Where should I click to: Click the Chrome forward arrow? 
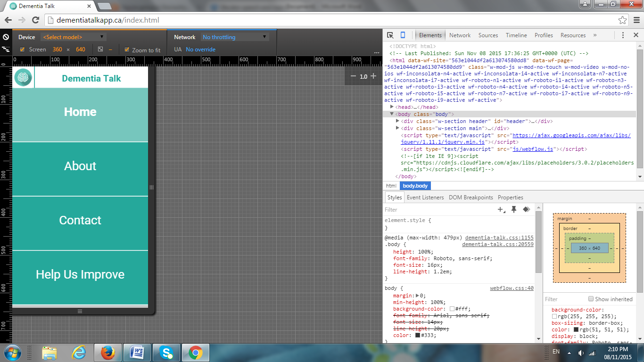click(22, 20)
